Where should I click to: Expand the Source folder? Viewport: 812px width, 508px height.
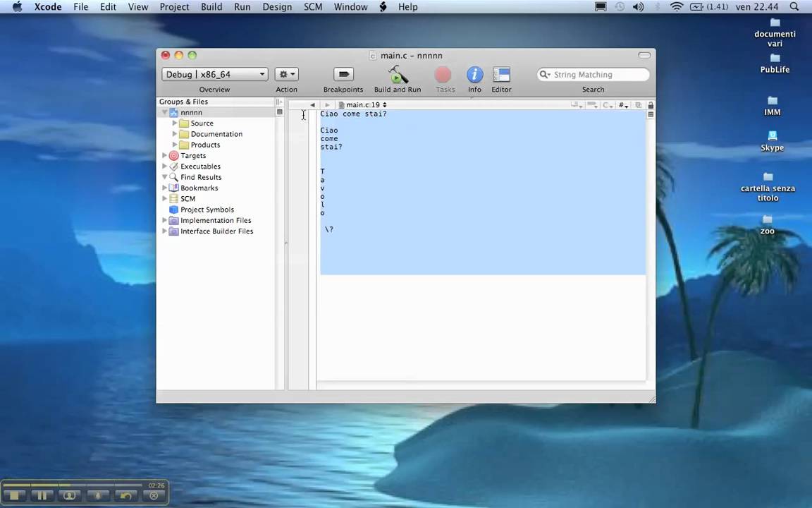[175, 123]
